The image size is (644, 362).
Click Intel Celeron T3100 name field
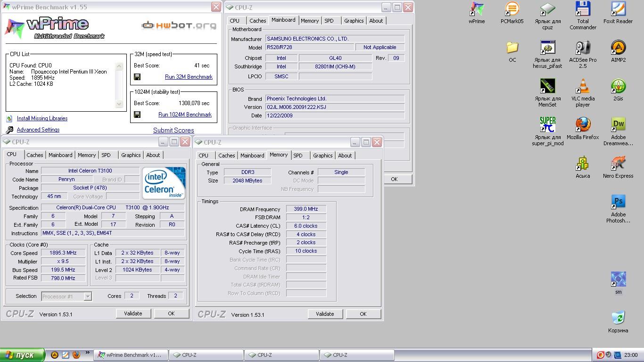(90, 171)
